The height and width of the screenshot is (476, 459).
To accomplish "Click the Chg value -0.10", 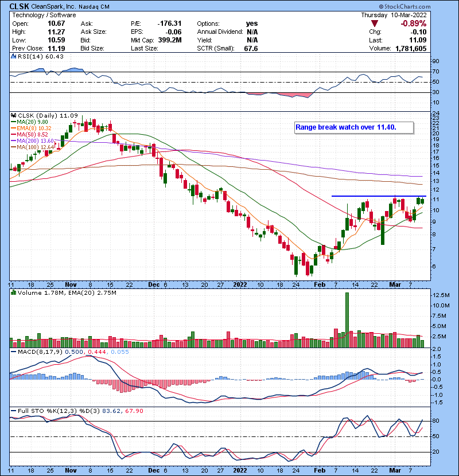I will point(419,32).
